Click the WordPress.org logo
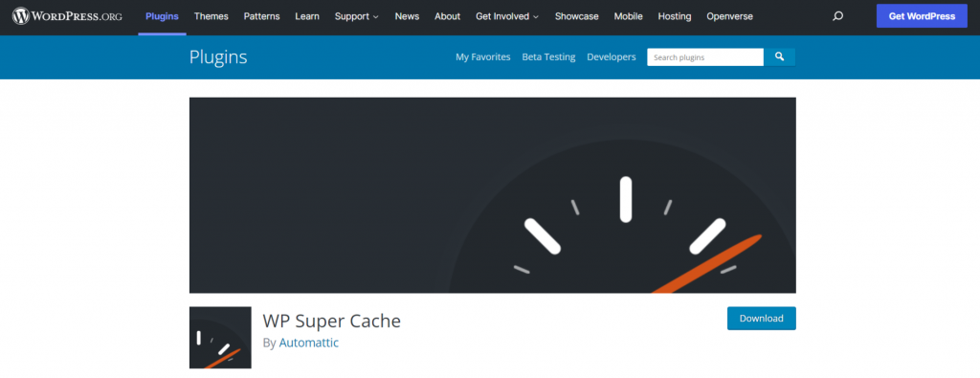The image size is (980, 378). [x=67, y=16]
